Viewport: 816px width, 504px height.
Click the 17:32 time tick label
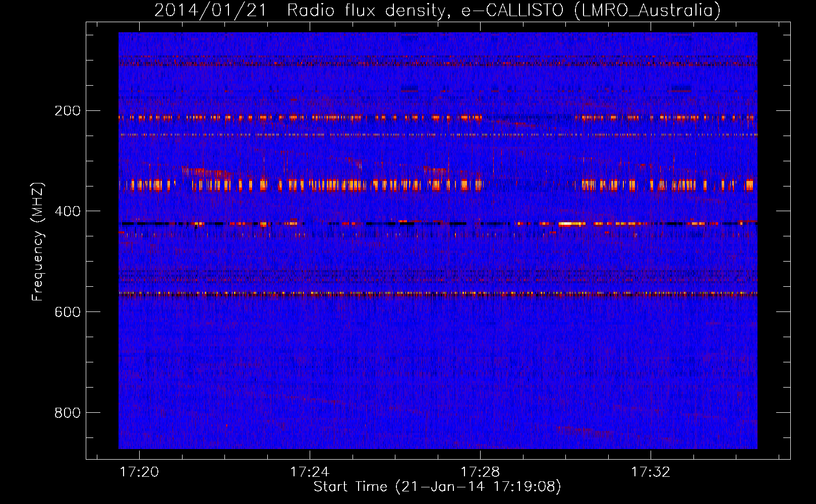tap(651, 472)
